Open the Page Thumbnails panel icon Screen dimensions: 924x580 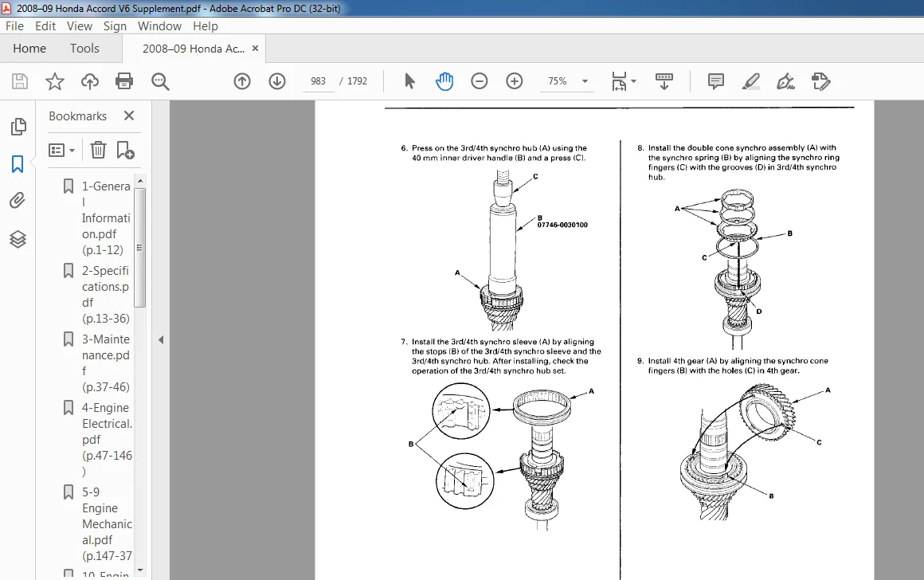tap(18, 126)
